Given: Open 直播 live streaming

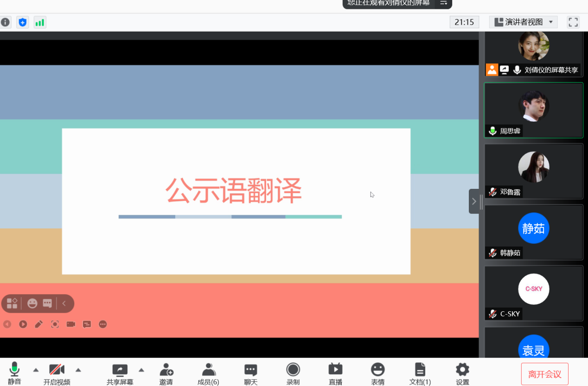Looking at the screenshot, I should click(x=335, y=373).
